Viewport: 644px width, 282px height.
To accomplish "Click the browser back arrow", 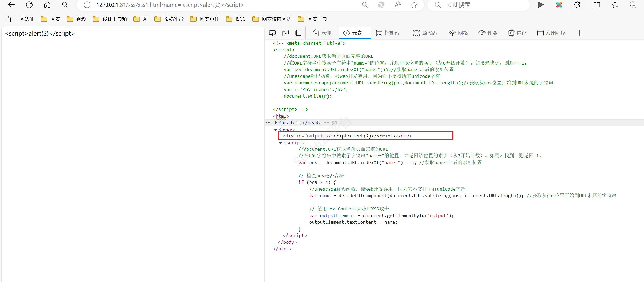I will coord(11,5).
